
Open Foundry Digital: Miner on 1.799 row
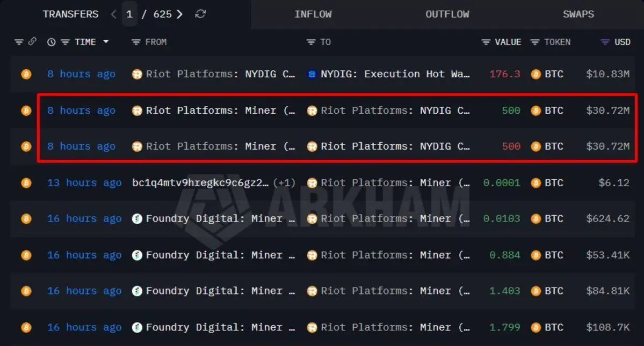coord(220,328)
